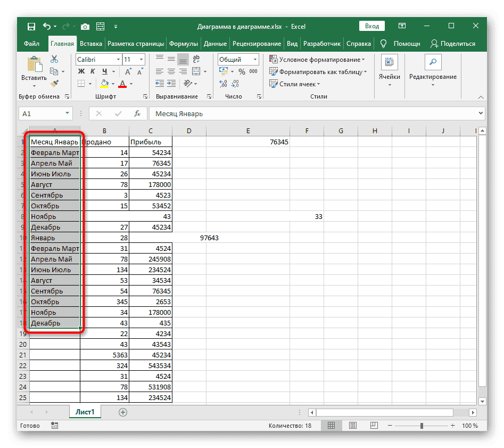The image size is (504, 448).
Task: Open the Вставка ribbon tab
Action: [x=91, y=44]
